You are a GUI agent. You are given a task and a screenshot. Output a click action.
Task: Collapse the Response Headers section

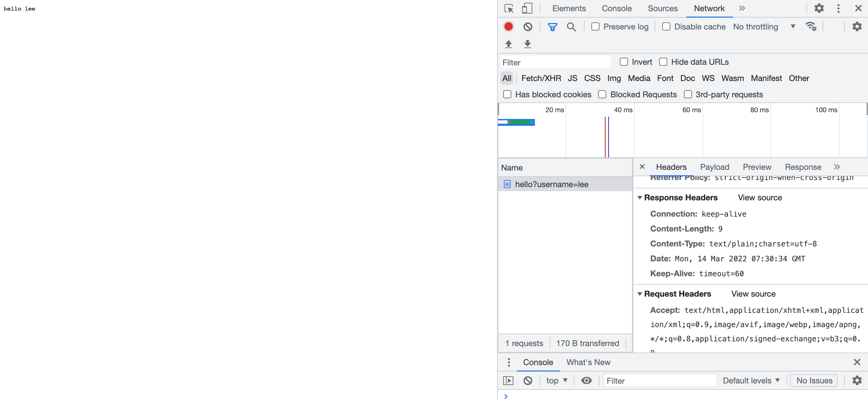click(x=640, y=198)
